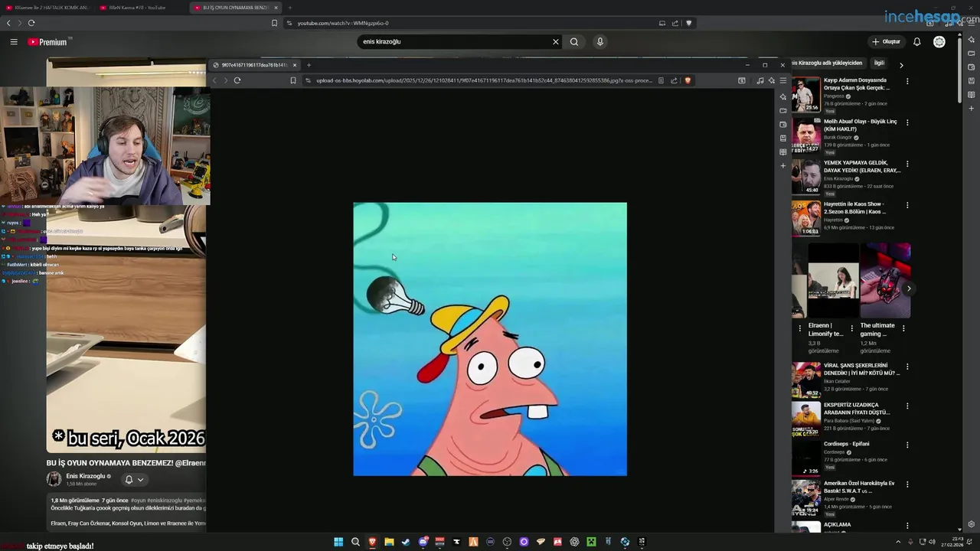
Task: Open options for 'Melih Abuaf Olayı'
Action: tap(907, 122)
